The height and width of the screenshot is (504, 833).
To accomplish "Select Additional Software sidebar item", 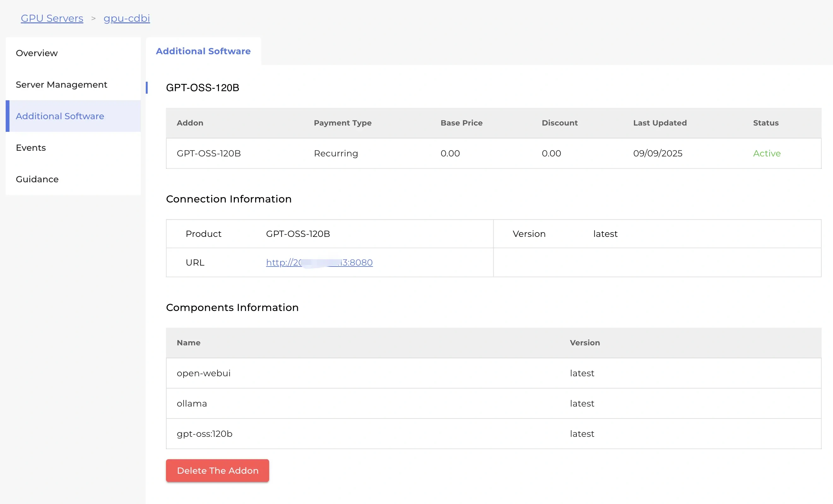I will 73,116.
